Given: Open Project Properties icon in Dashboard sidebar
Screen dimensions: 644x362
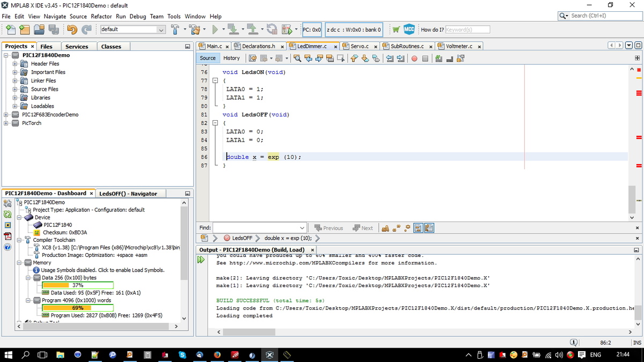Looking at the screenshot, I should [8, 203].
